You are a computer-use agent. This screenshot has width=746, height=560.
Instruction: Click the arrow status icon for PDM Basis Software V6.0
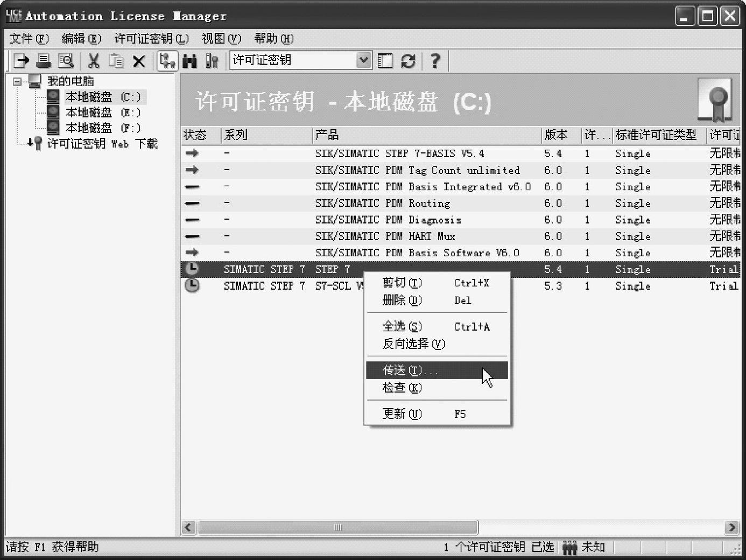pos(192,253)
